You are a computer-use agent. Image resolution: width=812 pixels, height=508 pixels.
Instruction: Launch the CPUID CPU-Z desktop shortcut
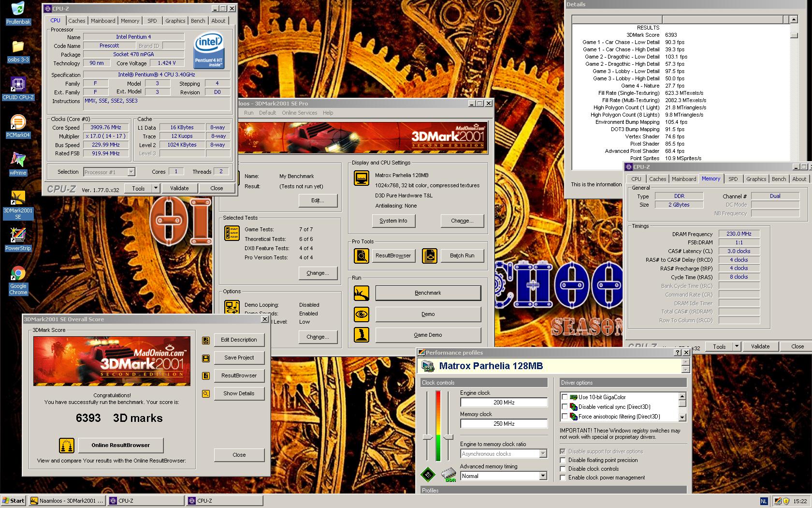[18, 89]
